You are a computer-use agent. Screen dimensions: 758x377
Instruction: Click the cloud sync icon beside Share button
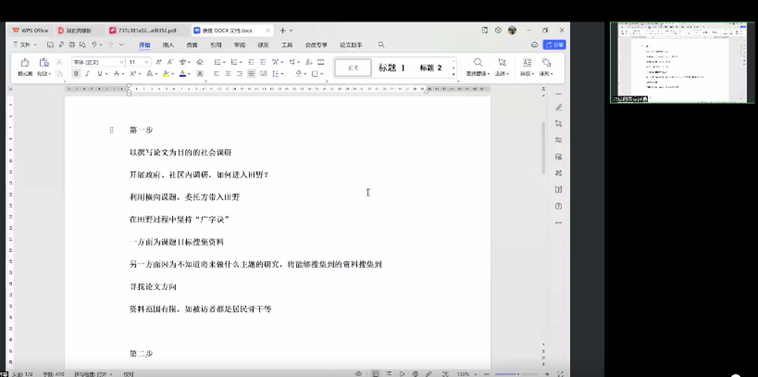(534, 44)
